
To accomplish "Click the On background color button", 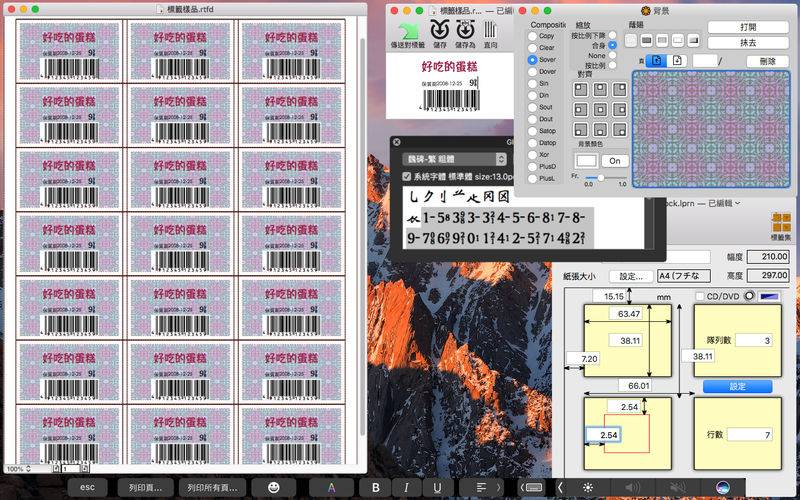I will click(615, 161).
